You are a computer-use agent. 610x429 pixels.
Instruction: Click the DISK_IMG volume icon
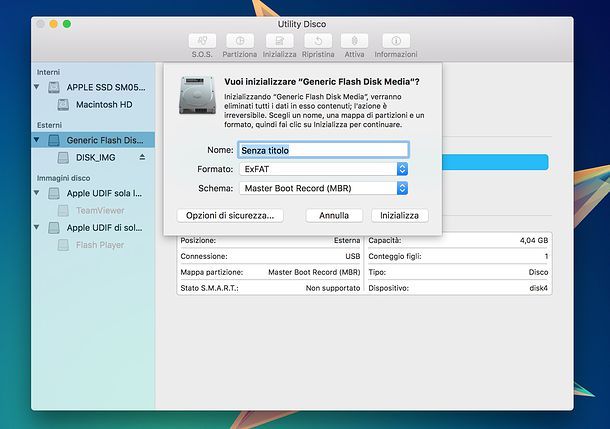63,158
